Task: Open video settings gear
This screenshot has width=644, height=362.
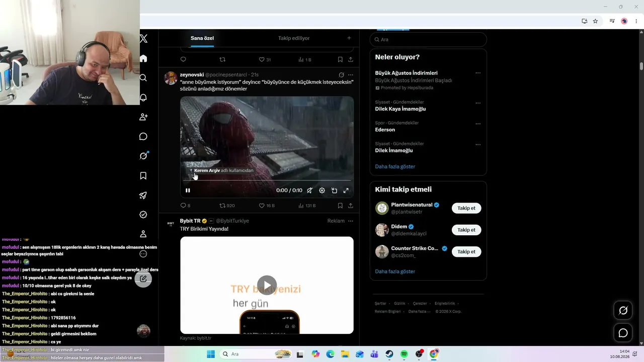Action: point(322,191)
